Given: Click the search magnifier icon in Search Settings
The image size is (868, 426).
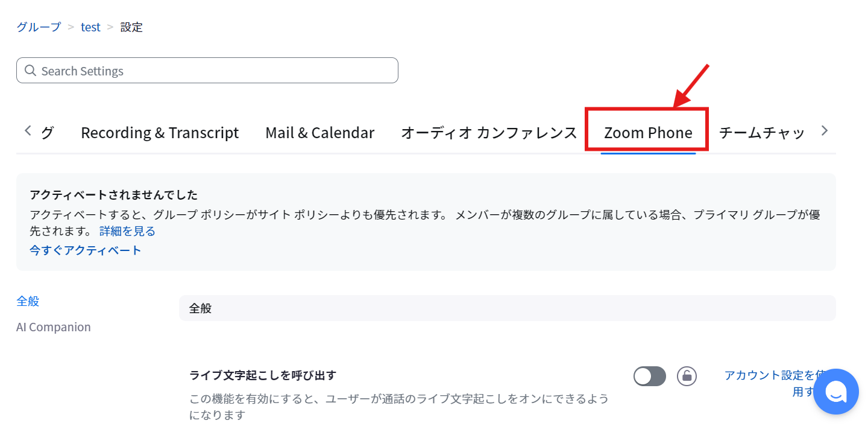Looking at the screenshot, I should [30, 71].
